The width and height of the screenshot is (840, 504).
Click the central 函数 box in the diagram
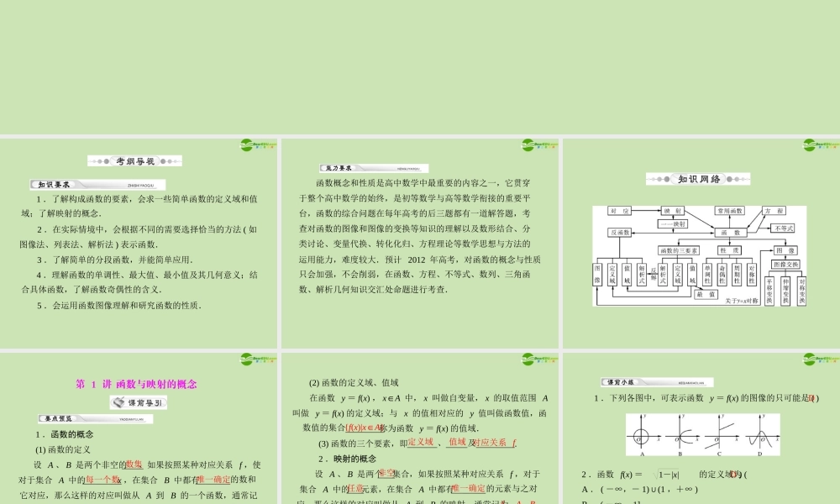(x=730, y=233)
